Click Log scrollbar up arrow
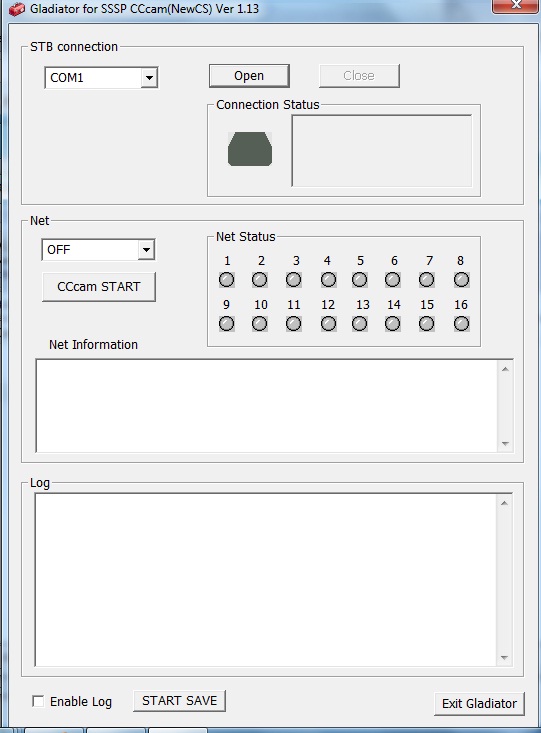 tap(504, 503)
